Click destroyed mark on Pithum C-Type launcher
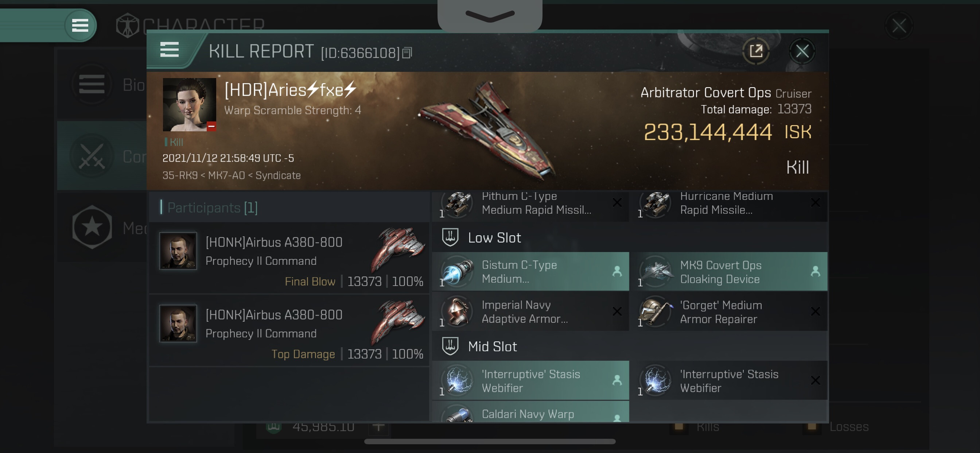This screenshot has height=453, width=980. (x=617, y=203)
